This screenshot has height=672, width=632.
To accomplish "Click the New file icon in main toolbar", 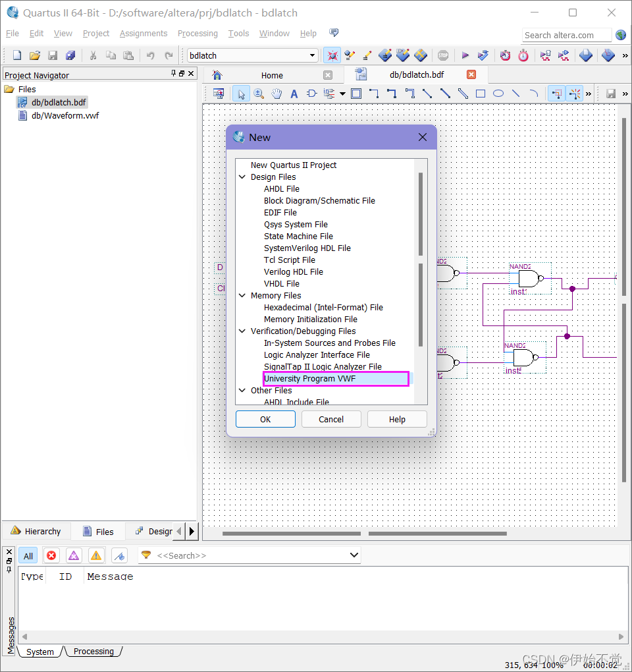I will (16, 55).
